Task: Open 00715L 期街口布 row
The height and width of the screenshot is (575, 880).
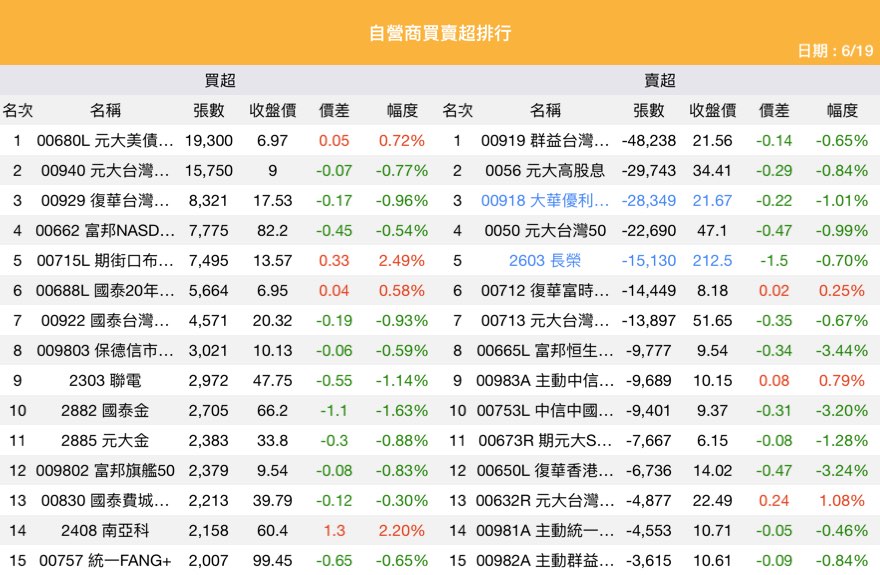Action: pos(105,260)
